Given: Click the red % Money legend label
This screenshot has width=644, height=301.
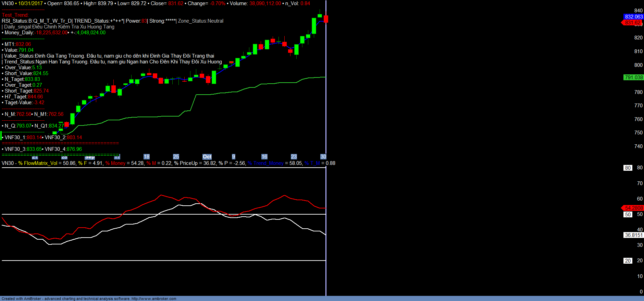Looking at the screenshot, I should (115, 163).
